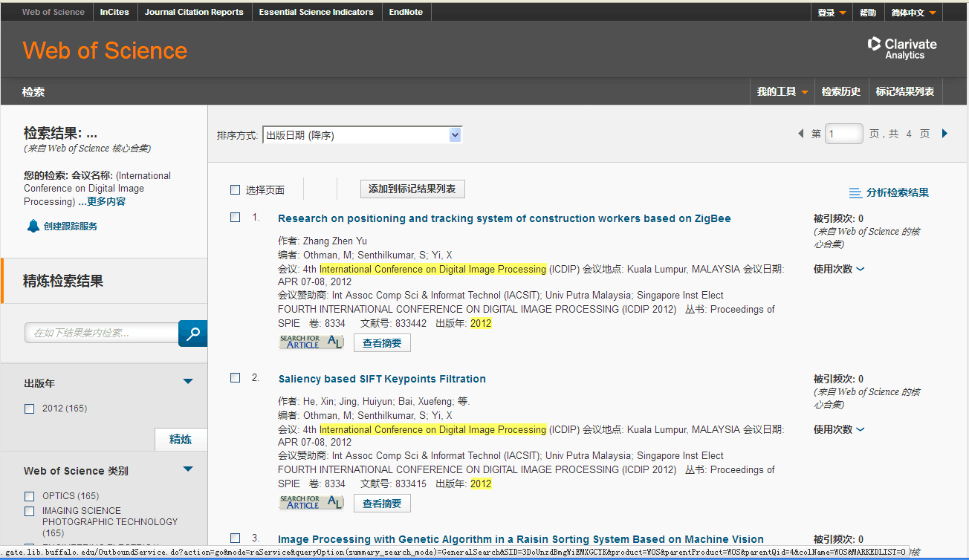Screen dimensions: 969x560
Task: Check the OPTICS (165) category filter
Action: click(30, 496)
